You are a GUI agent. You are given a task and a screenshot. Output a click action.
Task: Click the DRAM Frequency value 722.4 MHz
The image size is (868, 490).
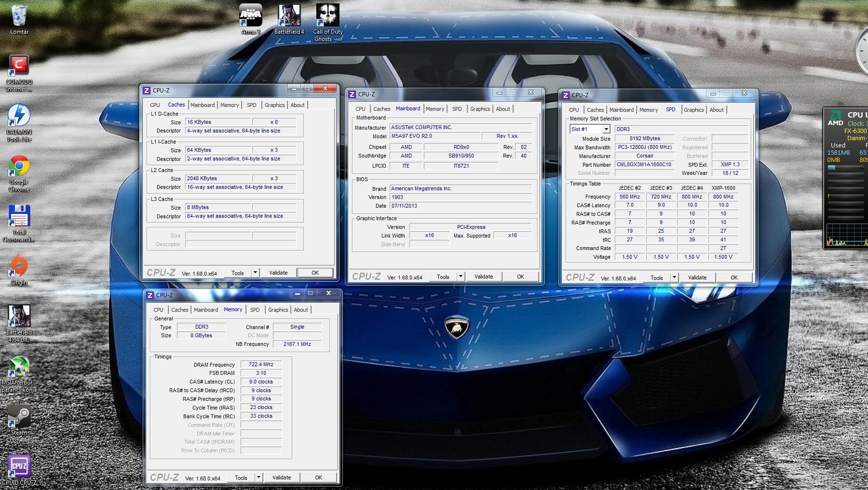[261, 364]
